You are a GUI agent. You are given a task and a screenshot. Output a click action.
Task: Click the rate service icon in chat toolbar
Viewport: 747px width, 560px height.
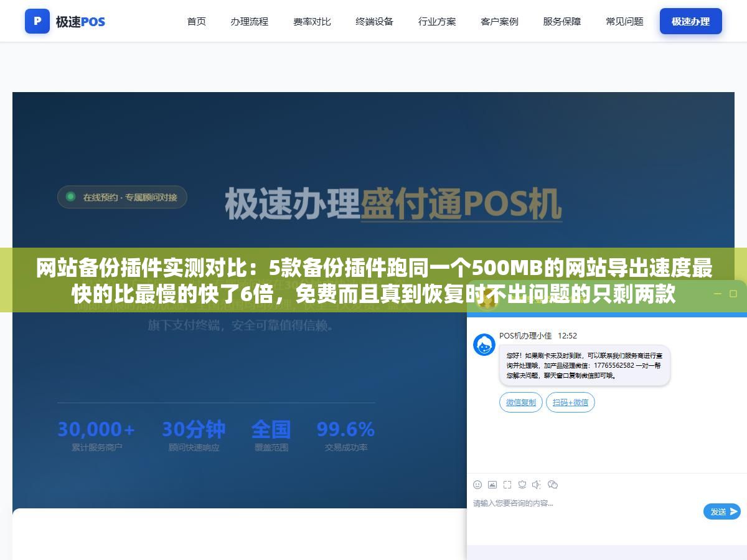pyautogui.click(x=522, y=484)
